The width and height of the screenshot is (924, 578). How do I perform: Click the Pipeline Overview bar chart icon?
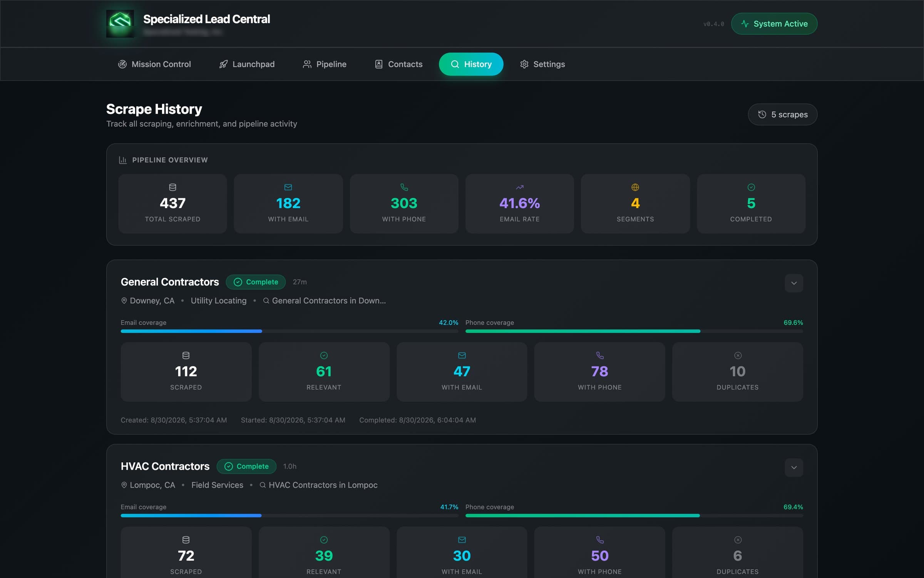point(123,160)
